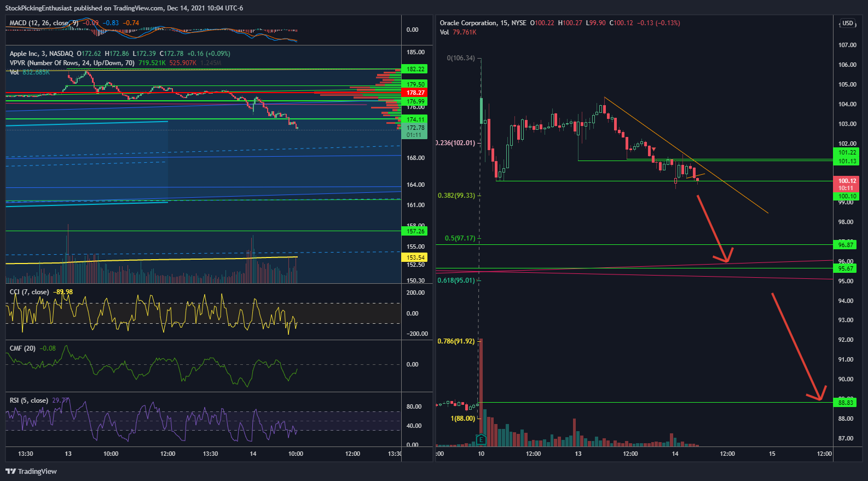The height and width of the screenshot is (481, 868).
Task: Select the 0.382(99.33) Fibonacci level label
Action: coord(456,196)
